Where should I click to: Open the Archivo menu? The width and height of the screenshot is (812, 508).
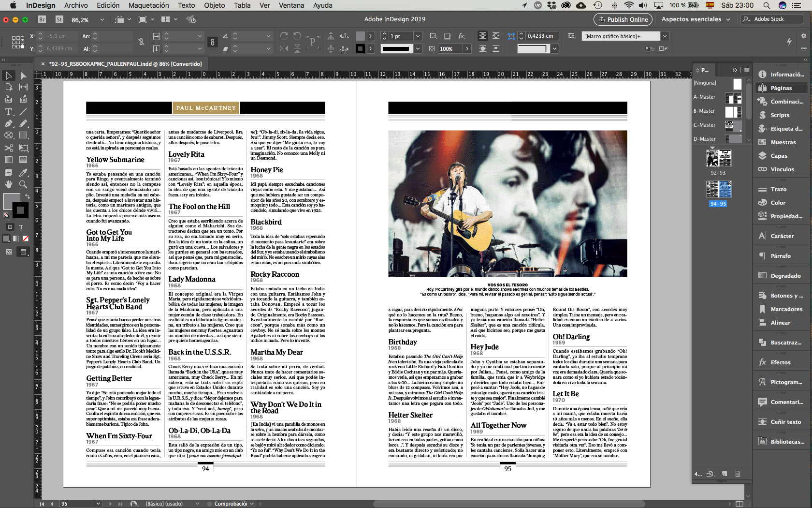76,5
